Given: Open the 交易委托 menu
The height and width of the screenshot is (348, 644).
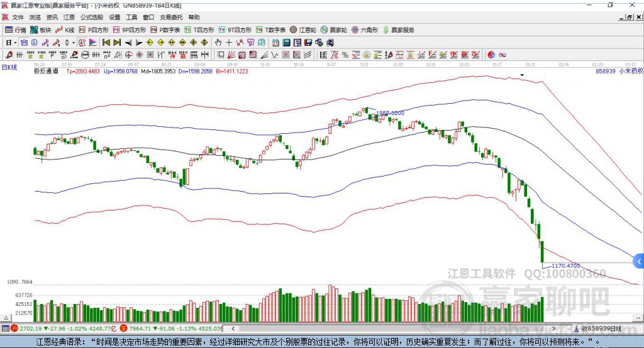Looking at the screenshot, I should [x=171, y=17].
